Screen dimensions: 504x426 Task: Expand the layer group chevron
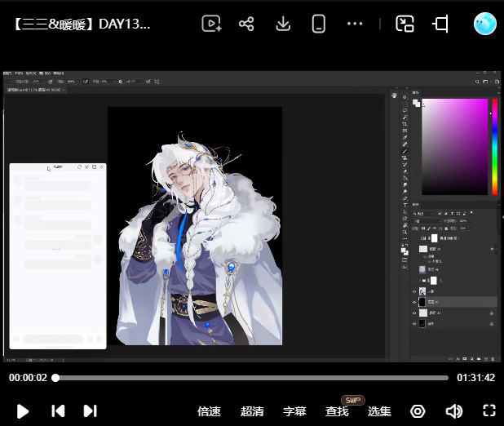[x=420, y=281]
